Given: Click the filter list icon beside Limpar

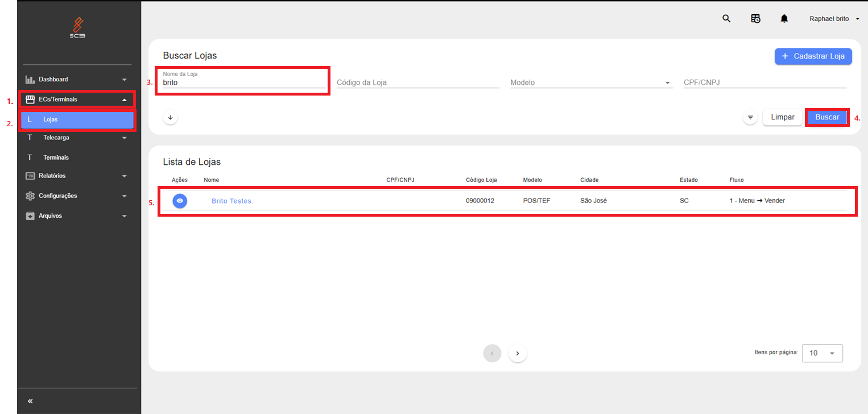Looking at the screenshot, I should (750, 118).
